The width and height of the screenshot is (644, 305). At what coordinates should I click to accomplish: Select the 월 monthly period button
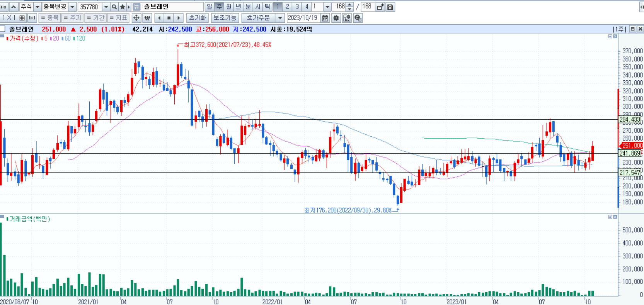(x=229, y=7)
